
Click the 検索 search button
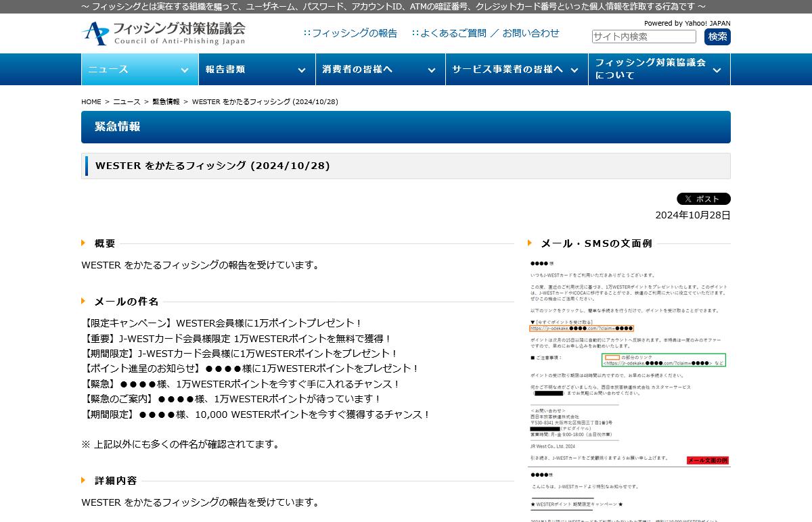(717, 37)
